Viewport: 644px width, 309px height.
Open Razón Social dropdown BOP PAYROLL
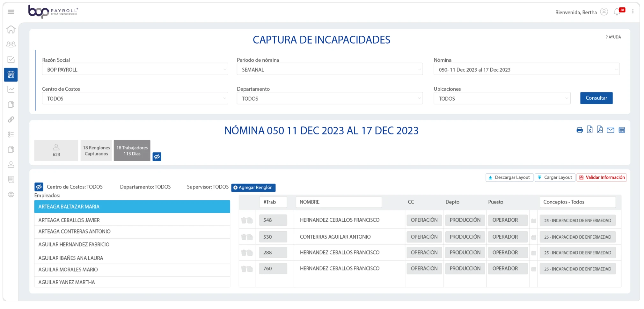coord(135,69)
